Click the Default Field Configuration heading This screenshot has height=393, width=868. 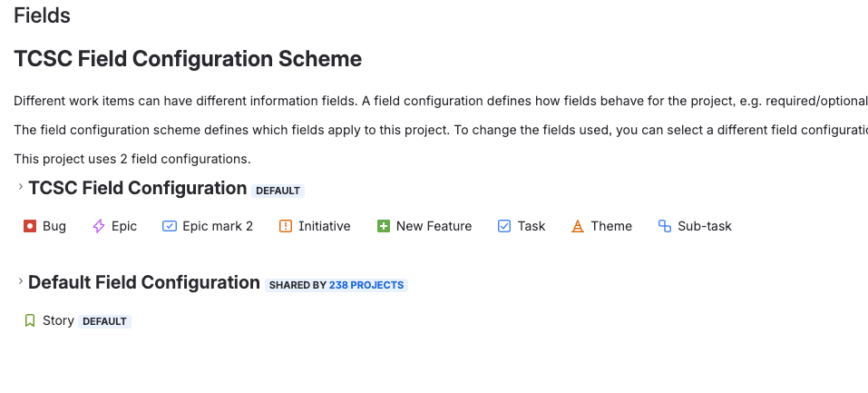(144, 282)
